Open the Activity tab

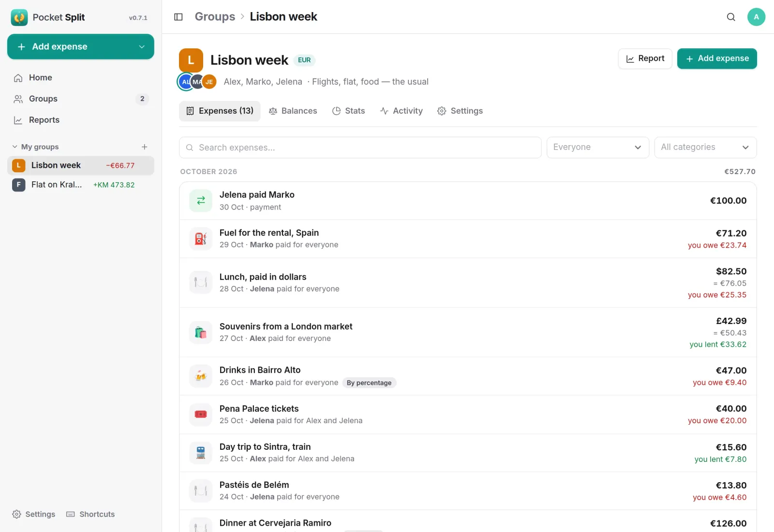coord(402,111)
